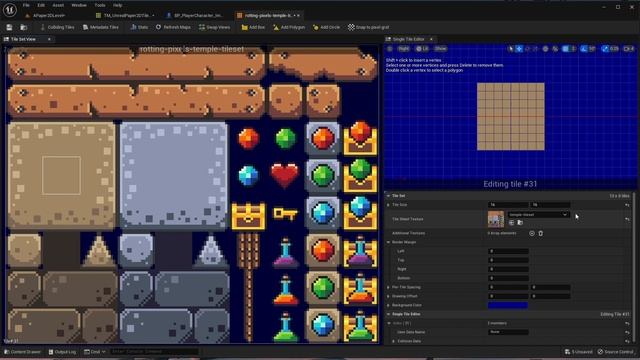This screenshot has width=640, height=360.
Task: Click the Add Circle tool
Action: pyautogui.click(x=326, y=27)
